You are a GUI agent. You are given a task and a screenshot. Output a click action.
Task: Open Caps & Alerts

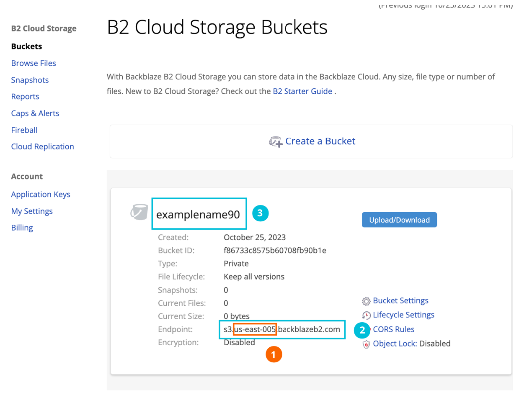35,113
